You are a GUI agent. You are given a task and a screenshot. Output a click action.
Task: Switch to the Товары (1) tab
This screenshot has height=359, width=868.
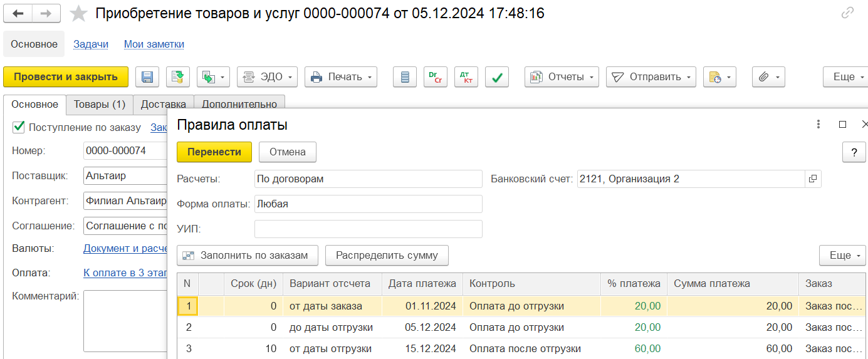click(100, 104)
